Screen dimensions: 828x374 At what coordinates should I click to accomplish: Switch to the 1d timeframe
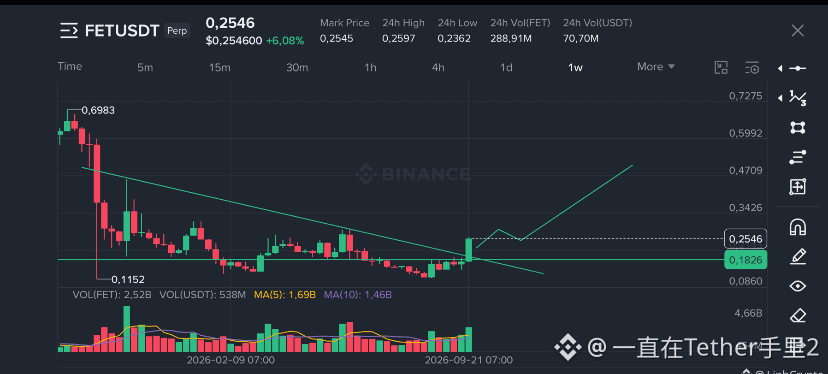[506, 68]
